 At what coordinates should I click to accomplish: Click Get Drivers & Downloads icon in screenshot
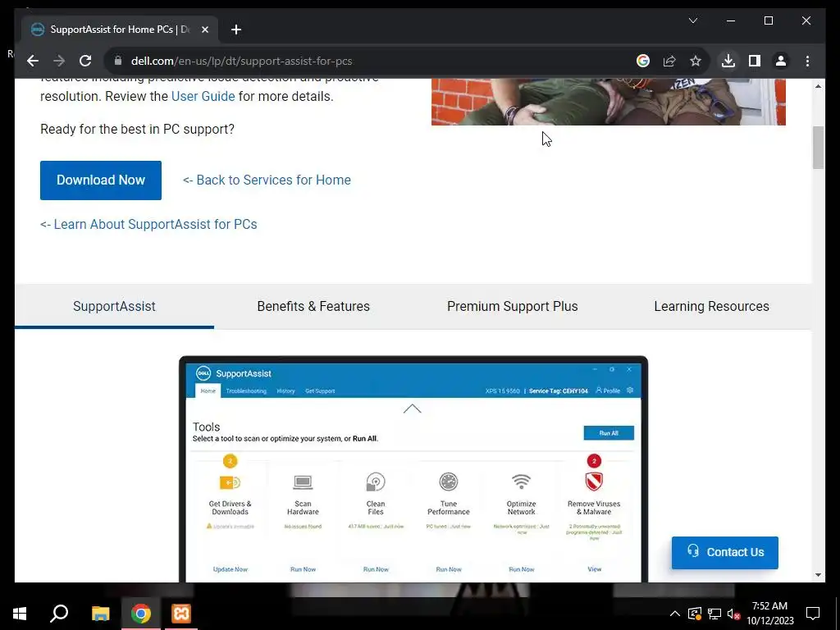coord(230,482)
